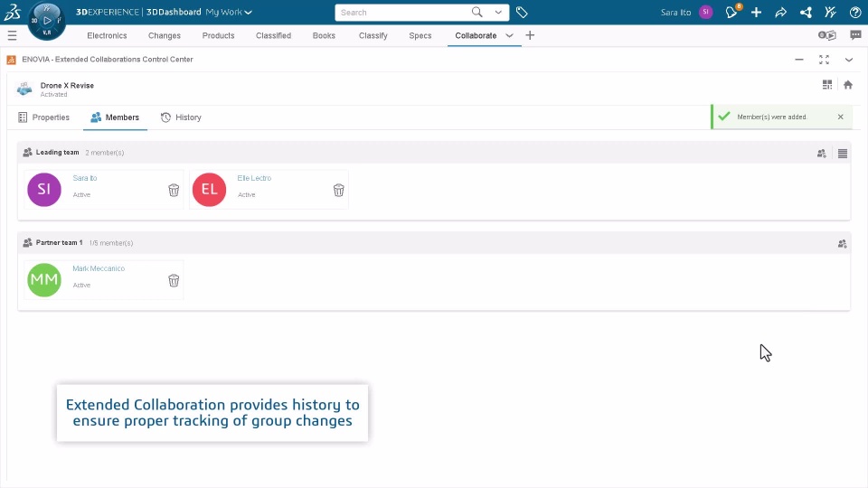Delete Sara Ito from Leading team
Image resolution: width=868 pixels, height=488 pixels.
[x=174, y=190]
